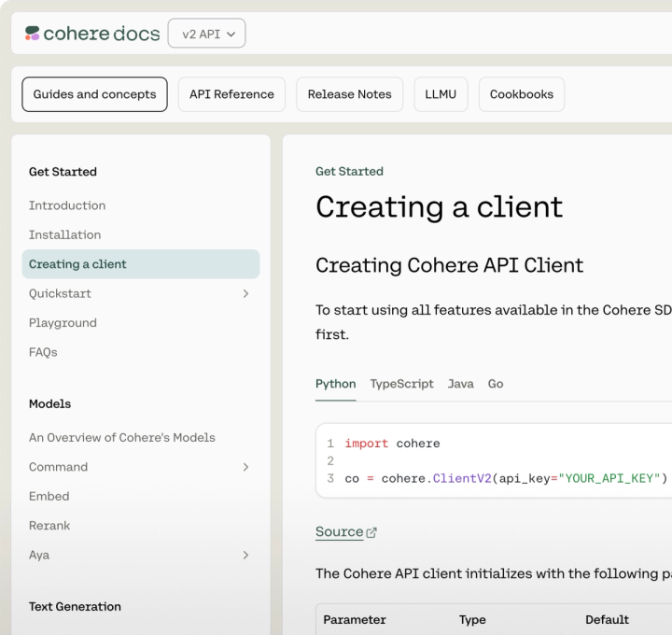Open the Playground sidebar link
Screen dimensions: 672x635
63,323
